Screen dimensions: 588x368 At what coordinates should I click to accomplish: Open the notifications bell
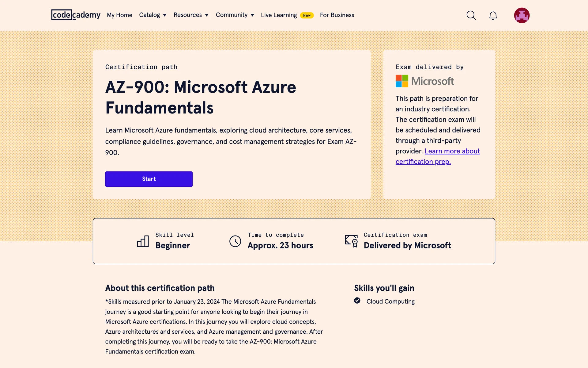tap(493, 15)
